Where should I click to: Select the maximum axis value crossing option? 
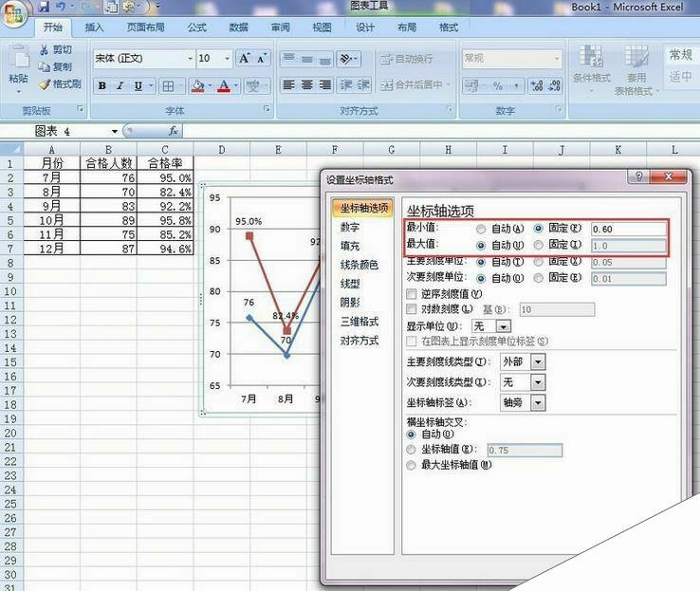[x=411, y=466]
